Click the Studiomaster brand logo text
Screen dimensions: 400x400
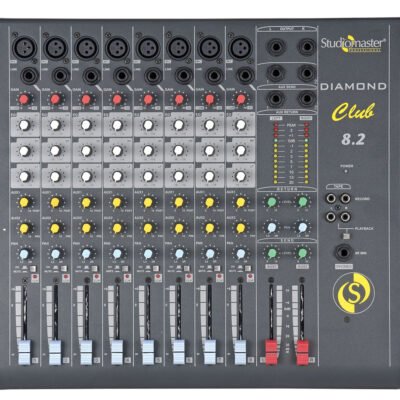point(353,43)
